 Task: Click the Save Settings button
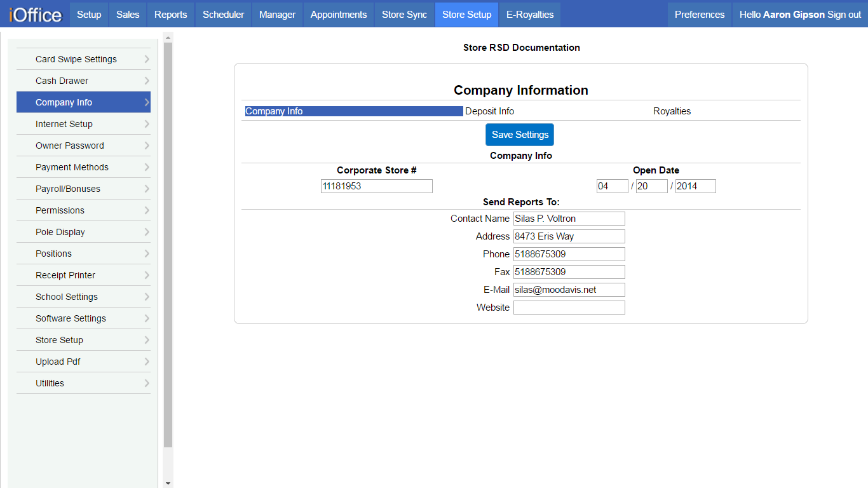coord(520,135)
